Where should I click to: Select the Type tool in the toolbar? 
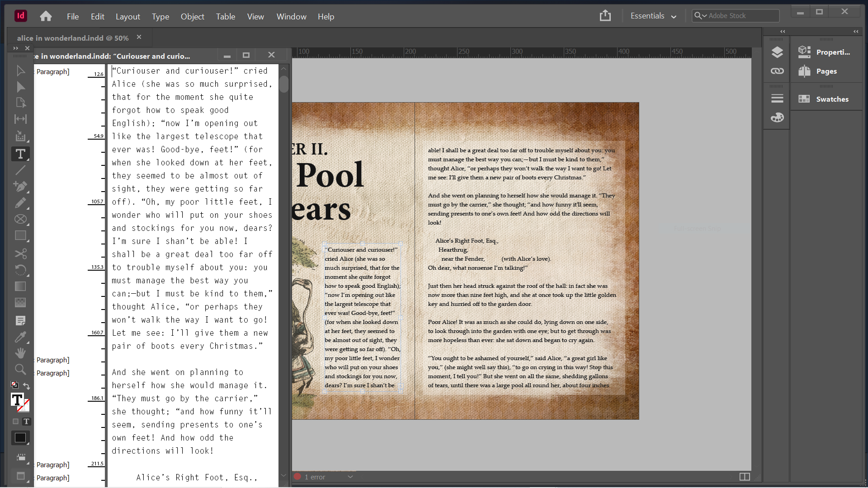click(x=20, y=154)
